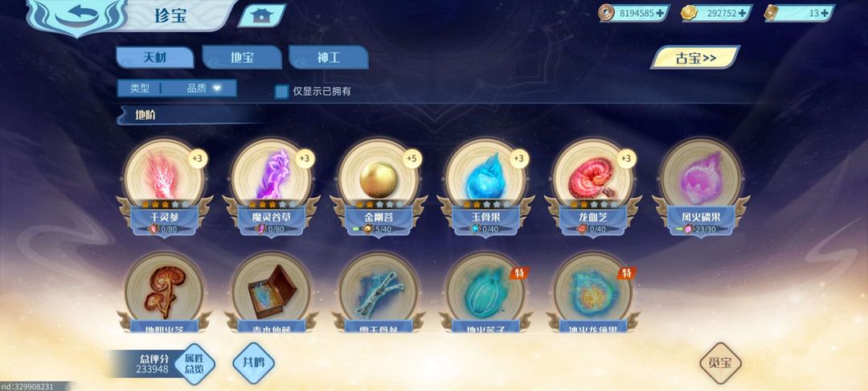Select the 玉骨果 blue fruit item
Screen dimensions: 868x391
pyautogui.click(x=485, y=176)
